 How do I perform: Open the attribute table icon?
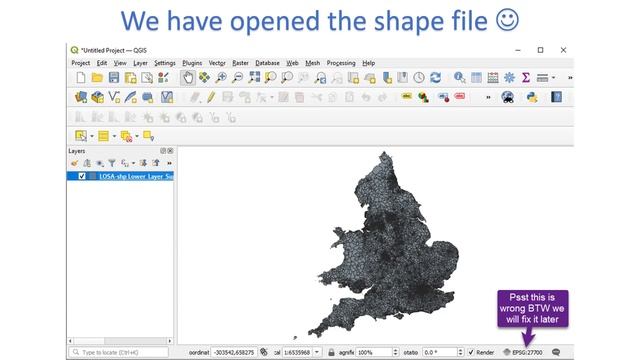476,78
